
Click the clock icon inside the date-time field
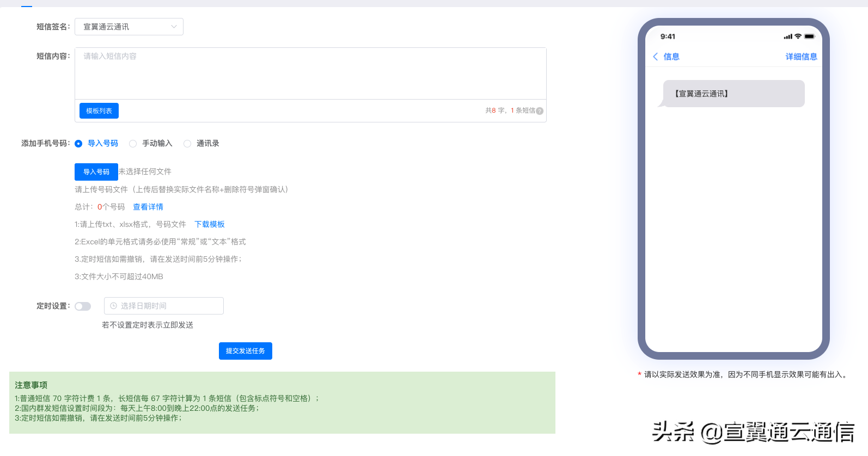coord(113,305)
